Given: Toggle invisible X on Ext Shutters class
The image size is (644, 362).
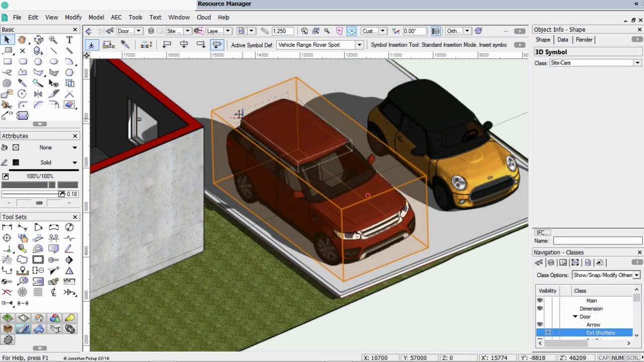Looking at the screenshot, I should (x=548, y=333).
